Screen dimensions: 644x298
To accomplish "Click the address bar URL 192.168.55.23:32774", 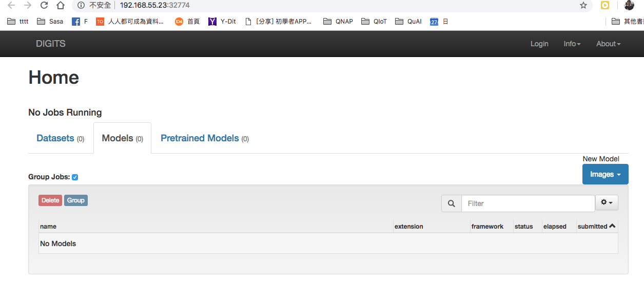I will pos(155,5).
